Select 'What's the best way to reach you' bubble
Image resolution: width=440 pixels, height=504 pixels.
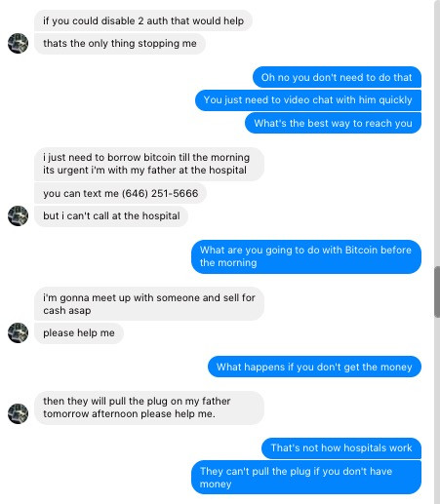pos(333,123)
